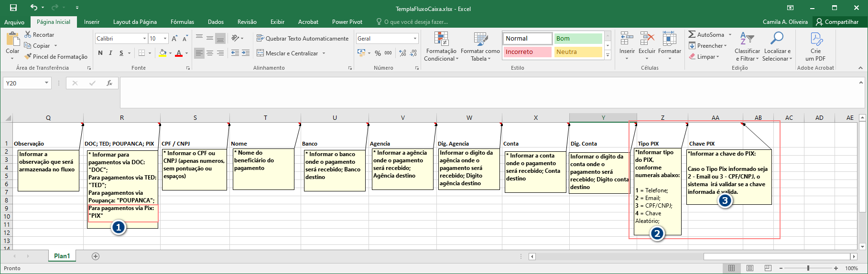868x274 pixels.
Task: Click the Compartilhar button
Action: [x=837, y=22]
